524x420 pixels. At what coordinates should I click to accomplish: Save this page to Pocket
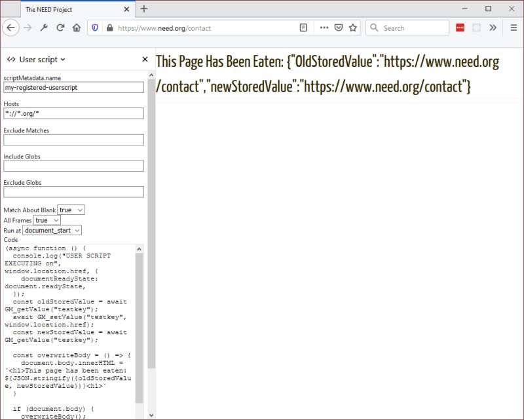click(x=337, y=28)
